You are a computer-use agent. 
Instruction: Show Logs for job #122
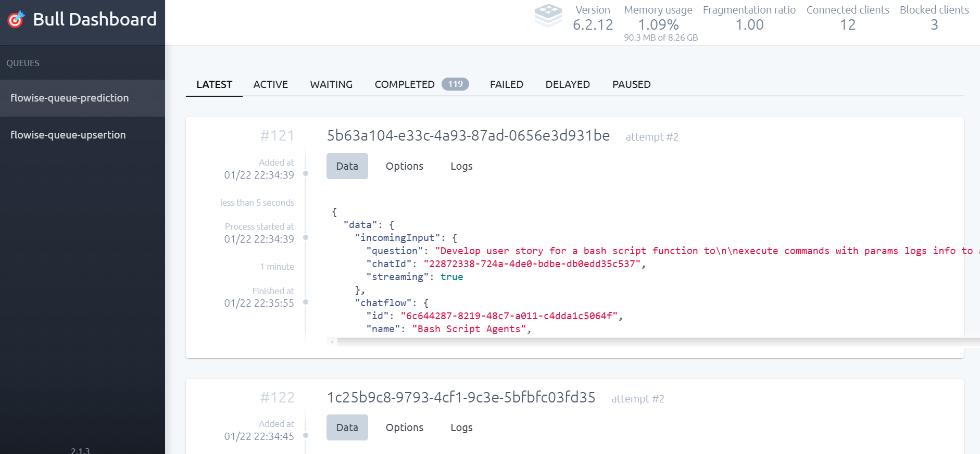[461, 427]
